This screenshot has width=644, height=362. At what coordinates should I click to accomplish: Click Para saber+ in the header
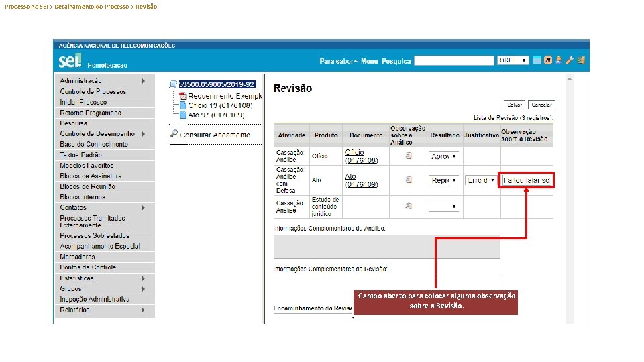click(x=338, y=61)
